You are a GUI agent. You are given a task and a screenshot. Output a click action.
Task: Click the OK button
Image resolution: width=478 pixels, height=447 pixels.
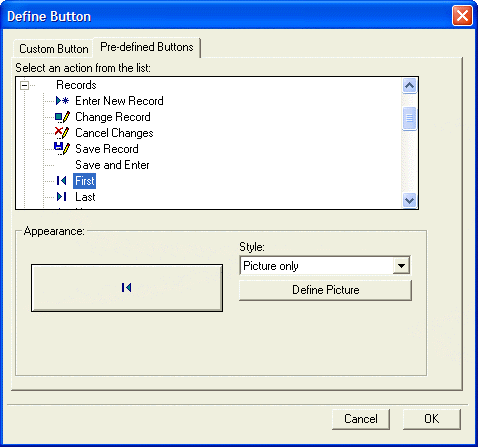pos(432,419)
